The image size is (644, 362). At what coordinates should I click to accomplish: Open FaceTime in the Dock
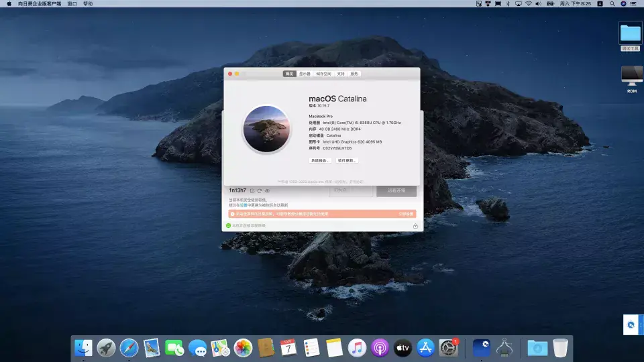tap(174, 348)
